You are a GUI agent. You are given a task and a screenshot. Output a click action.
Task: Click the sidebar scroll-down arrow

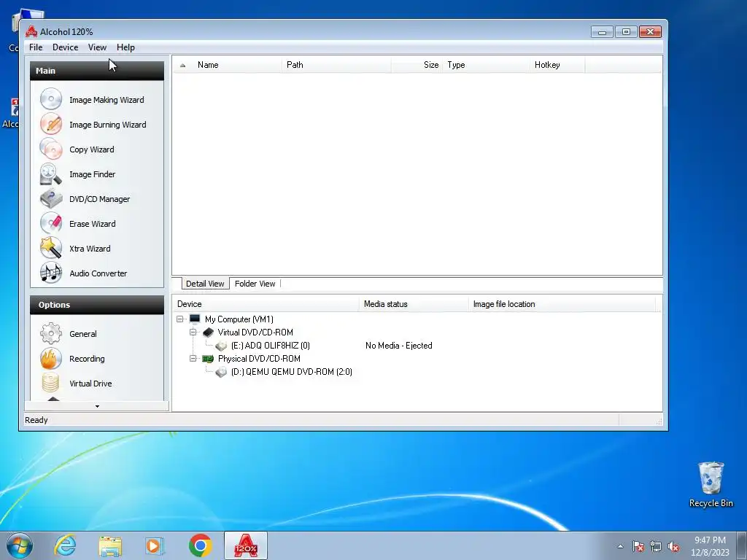tap(97, 406)
